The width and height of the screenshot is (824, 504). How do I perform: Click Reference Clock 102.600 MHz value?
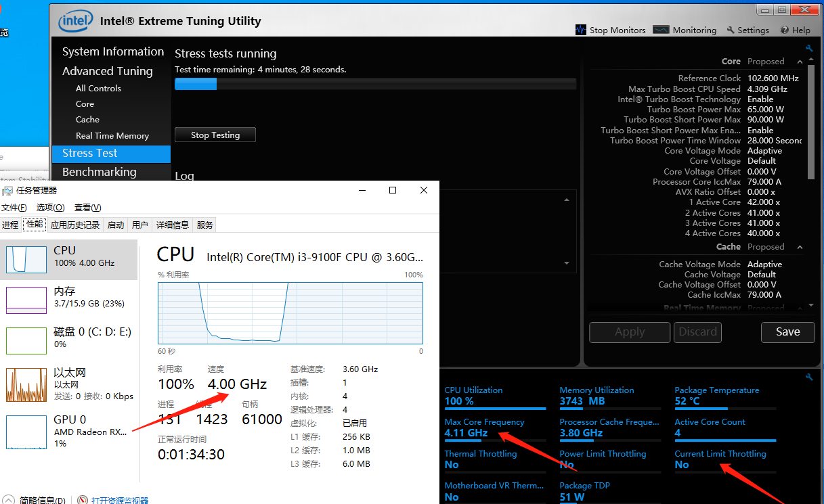coord(773,78)
